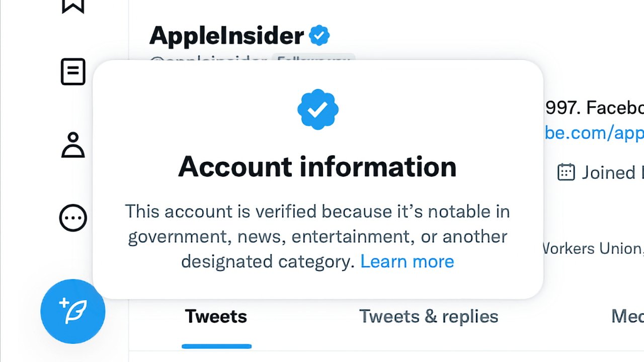Go to Profile via person icon
Screen dimensions: 644x362
(x=73, y=145)
